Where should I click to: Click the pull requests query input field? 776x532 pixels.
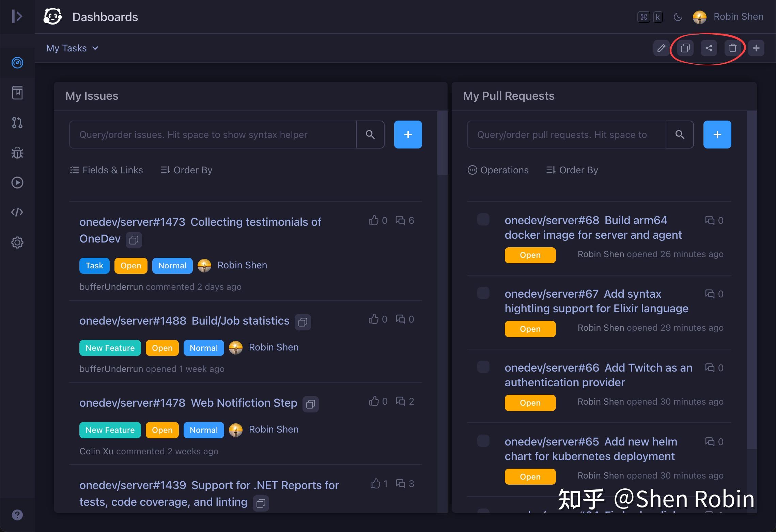567,135
